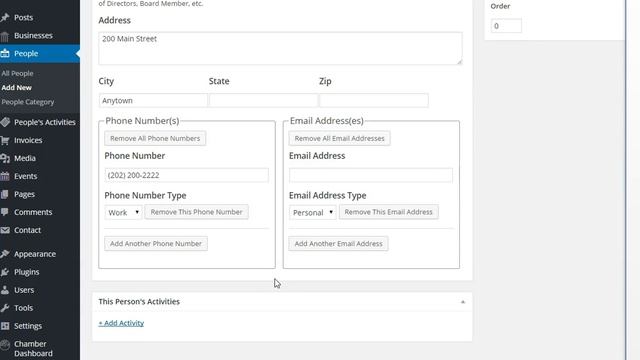The image size is (640, 360).
Task: Open Email Address Type dropdown showing Personal
Action: point(313,212)
